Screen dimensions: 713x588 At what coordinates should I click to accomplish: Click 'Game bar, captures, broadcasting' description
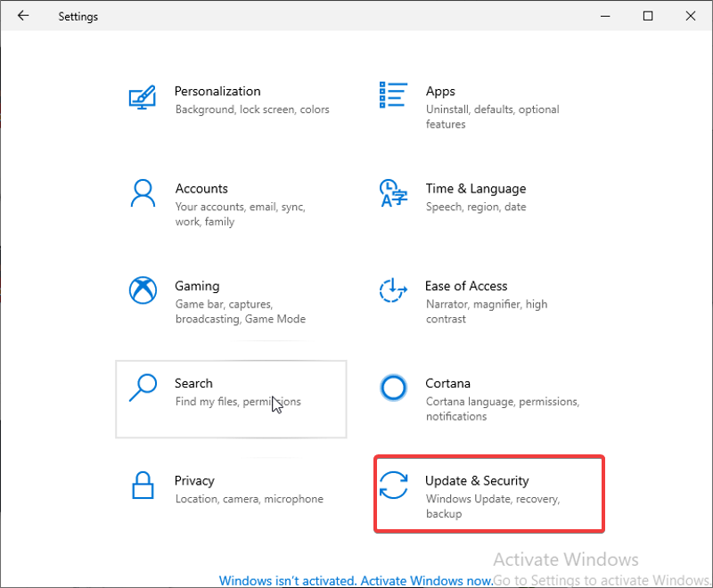[x=241, y=311]
